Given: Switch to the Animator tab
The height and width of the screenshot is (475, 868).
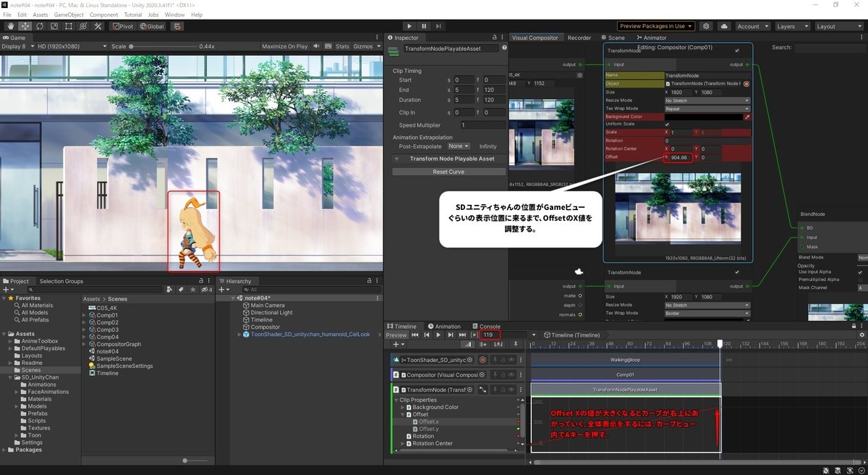Looking at the screenshot, I should pyautogui.click(x=652, y=38).
